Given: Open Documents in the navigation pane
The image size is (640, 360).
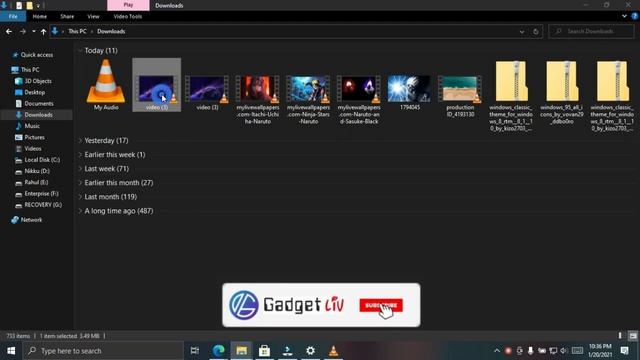Looking at the screenshot, I should coord(34,104).
